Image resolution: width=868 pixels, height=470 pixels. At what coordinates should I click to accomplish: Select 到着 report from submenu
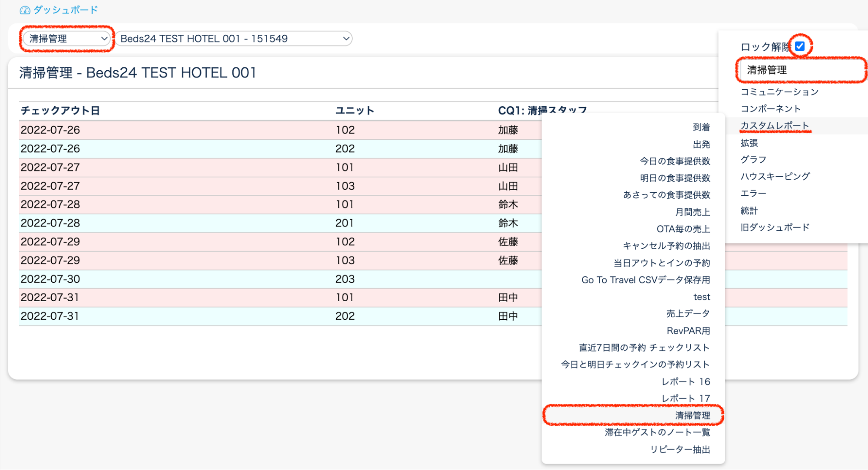[701, 127]
